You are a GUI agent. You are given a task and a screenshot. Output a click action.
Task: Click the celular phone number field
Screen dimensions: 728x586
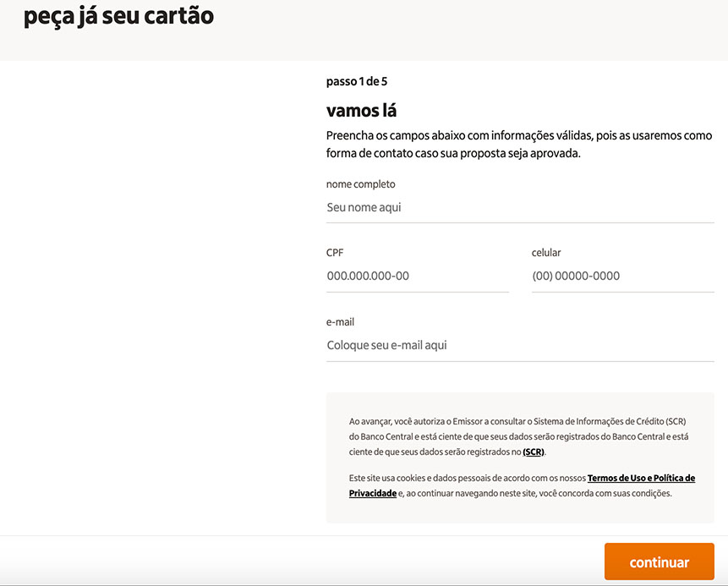[x=622, y=275]
